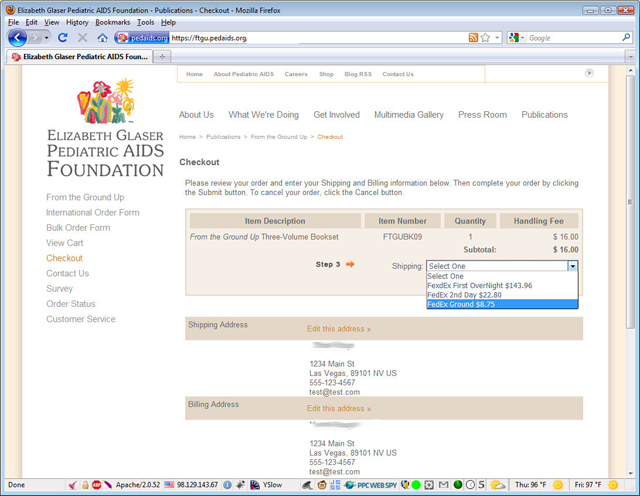The height and width of the screenshot is (496, 640).
Task: Click the browser Forward arrow button
Action: (36, 38)
